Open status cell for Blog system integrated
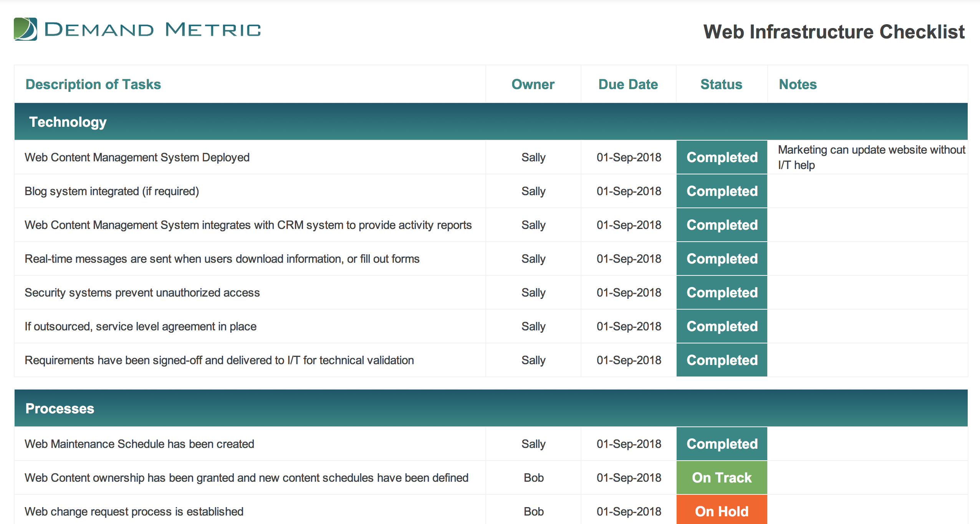This screenshot has width=980, height=524. coord(722,191)
